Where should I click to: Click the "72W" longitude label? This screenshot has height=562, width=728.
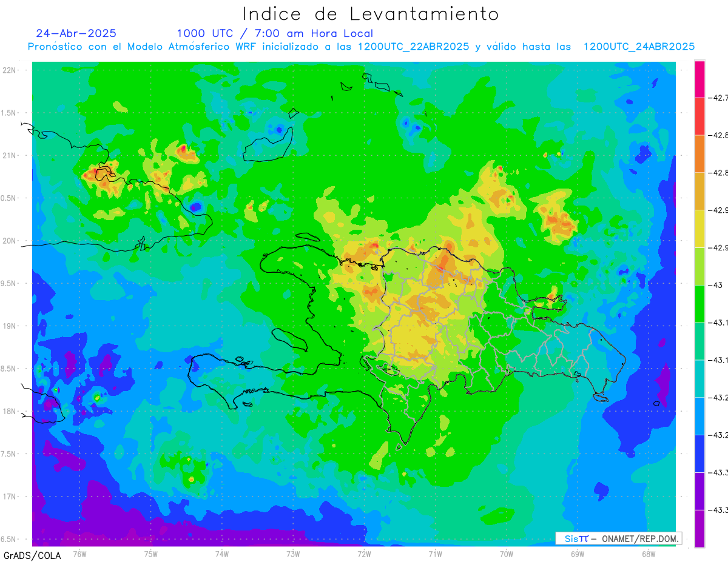point(364,554)
